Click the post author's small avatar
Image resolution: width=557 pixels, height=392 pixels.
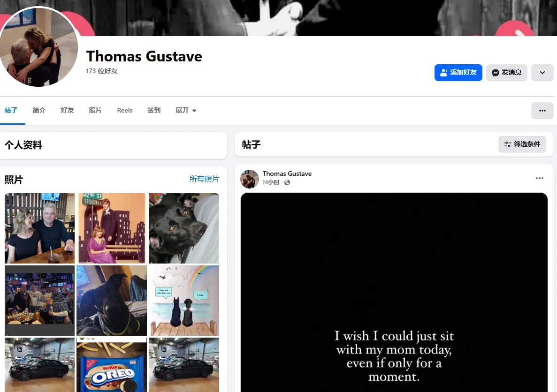[x=249, y=179]
